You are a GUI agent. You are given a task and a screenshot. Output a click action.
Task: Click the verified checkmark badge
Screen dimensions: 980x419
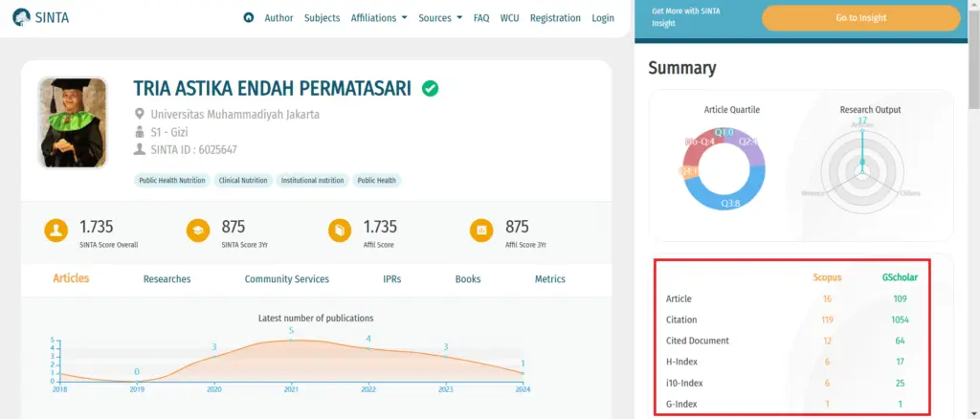pos(430,89)
